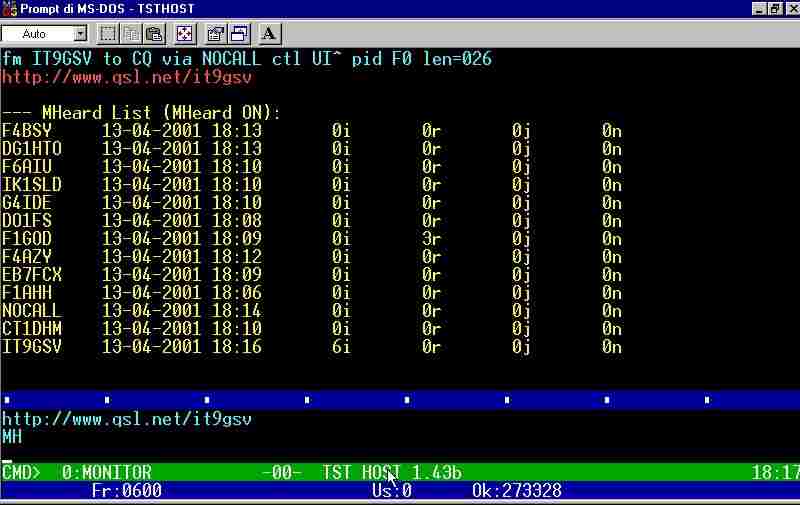Click time 18:06 in the F1AHH row
Viewport: 800px width, 505px height.
pyautogui.click(x=237, y=292)
